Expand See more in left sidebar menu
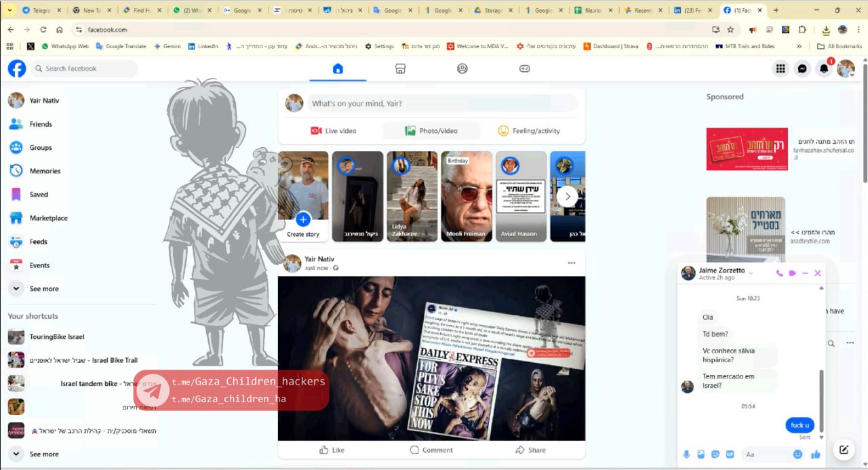 pos(43,289)
